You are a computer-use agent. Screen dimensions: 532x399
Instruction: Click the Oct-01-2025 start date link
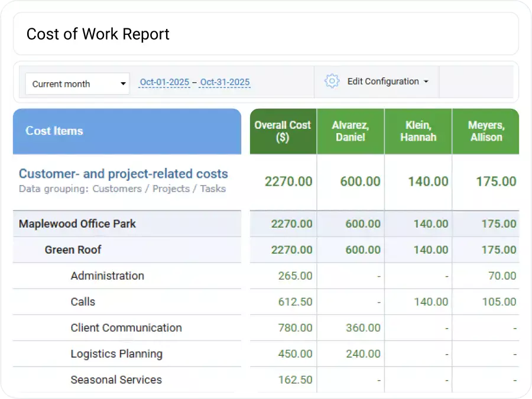(164, 83)
